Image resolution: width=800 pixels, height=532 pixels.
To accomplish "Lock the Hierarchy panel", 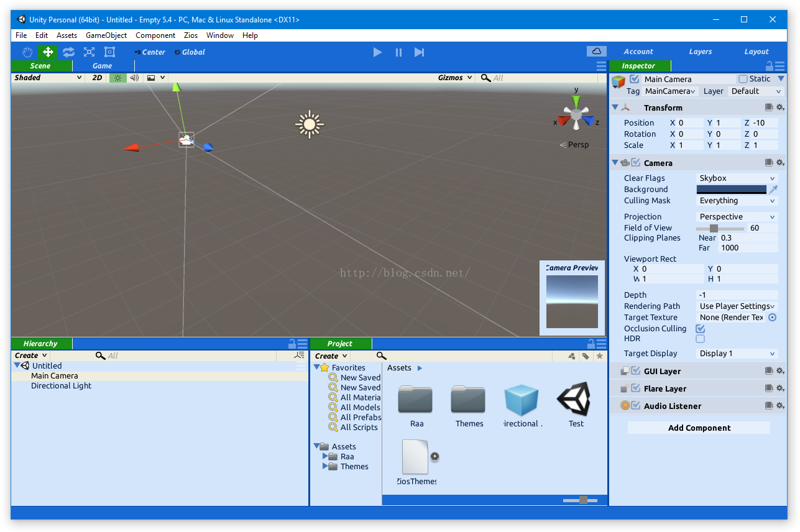I will tap(292, 344).
